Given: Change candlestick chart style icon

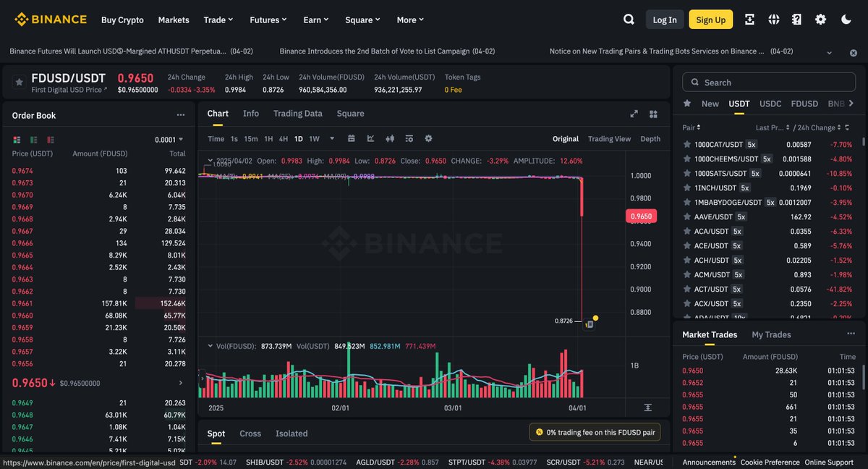Looking at the screenshot, I should (x=390, y=138).
